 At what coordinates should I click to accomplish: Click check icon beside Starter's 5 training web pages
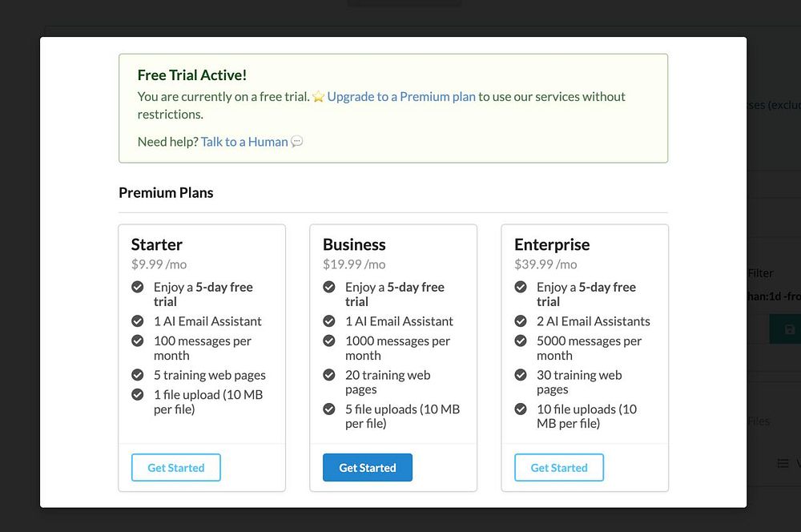point(137,375)
